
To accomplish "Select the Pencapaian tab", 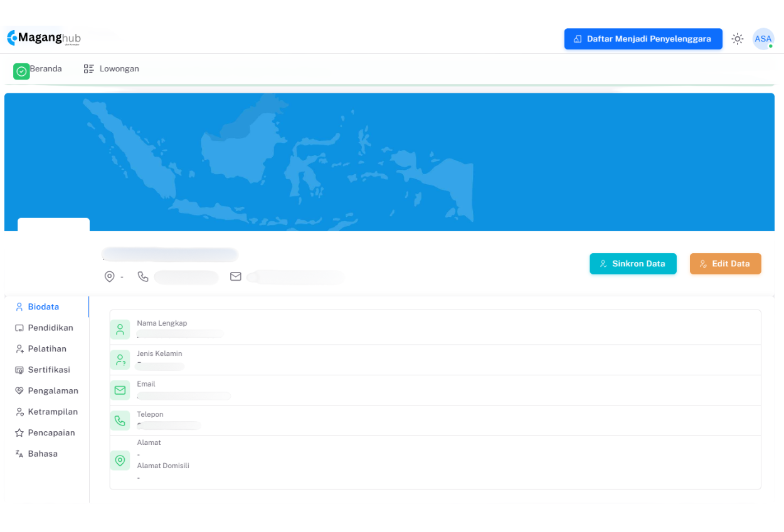I will click(x=46, y=433).
